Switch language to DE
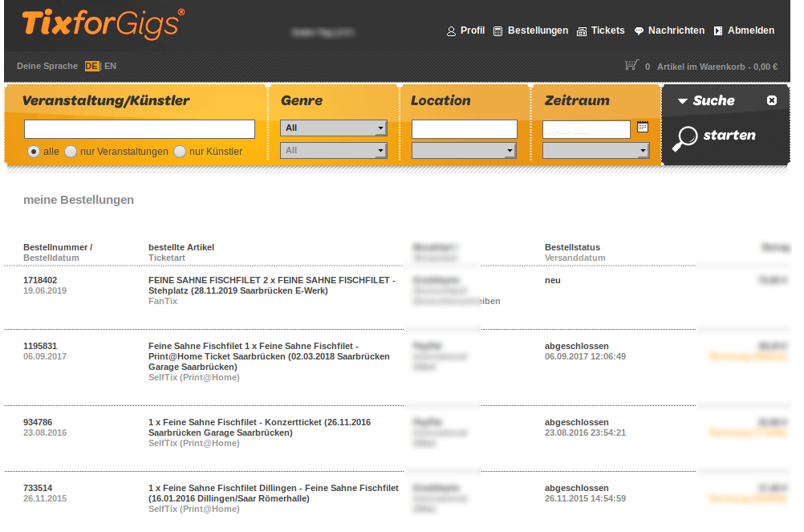Image resolution: width=804 pixels, height=532 pixels. coord(91,66)
